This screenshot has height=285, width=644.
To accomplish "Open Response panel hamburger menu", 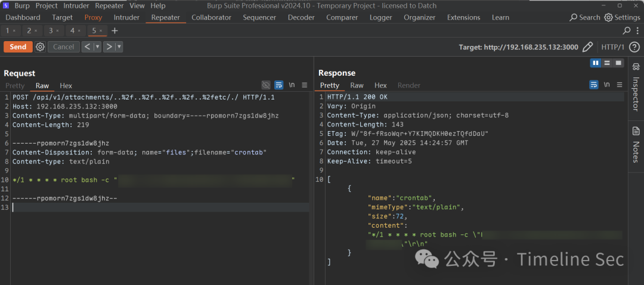I will tap(620, 85).
